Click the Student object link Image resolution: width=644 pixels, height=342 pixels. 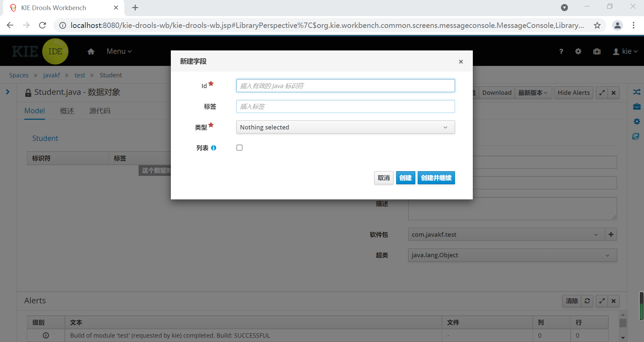(x=45, y=138)
